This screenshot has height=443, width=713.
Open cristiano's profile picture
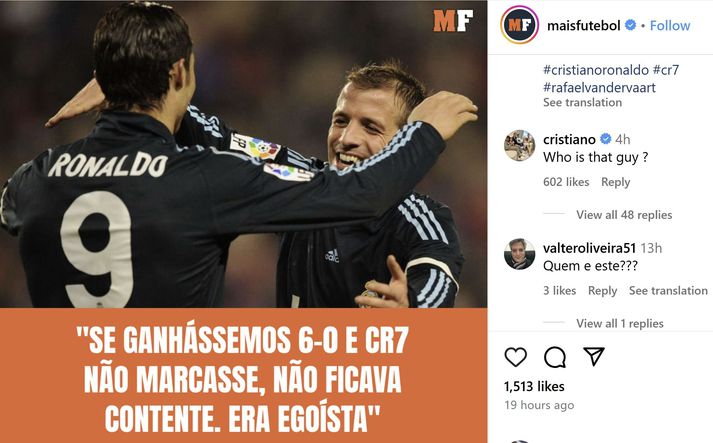(520, 146)
